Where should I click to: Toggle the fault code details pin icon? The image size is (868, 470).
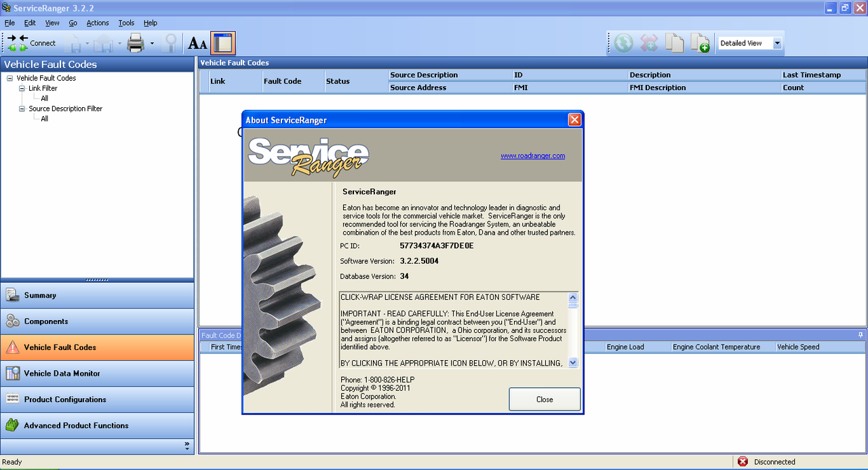click(x=861, y=335)
